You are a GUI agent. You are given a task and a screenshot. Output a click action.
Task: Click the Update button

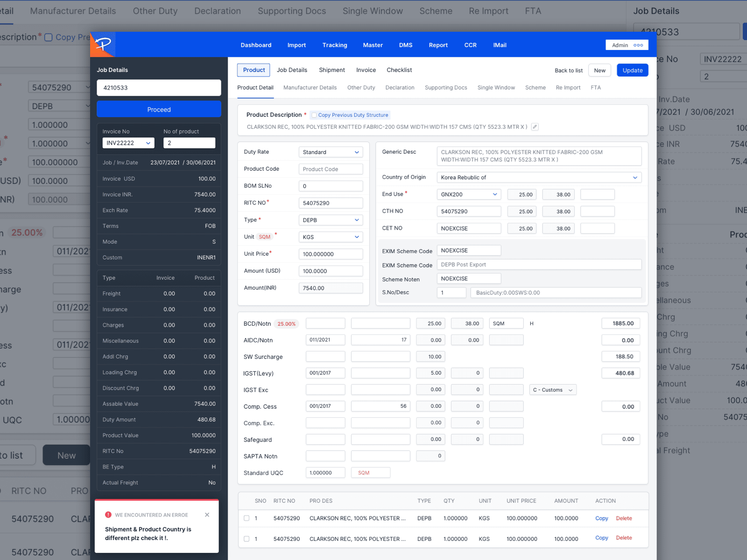pos(633,70)
